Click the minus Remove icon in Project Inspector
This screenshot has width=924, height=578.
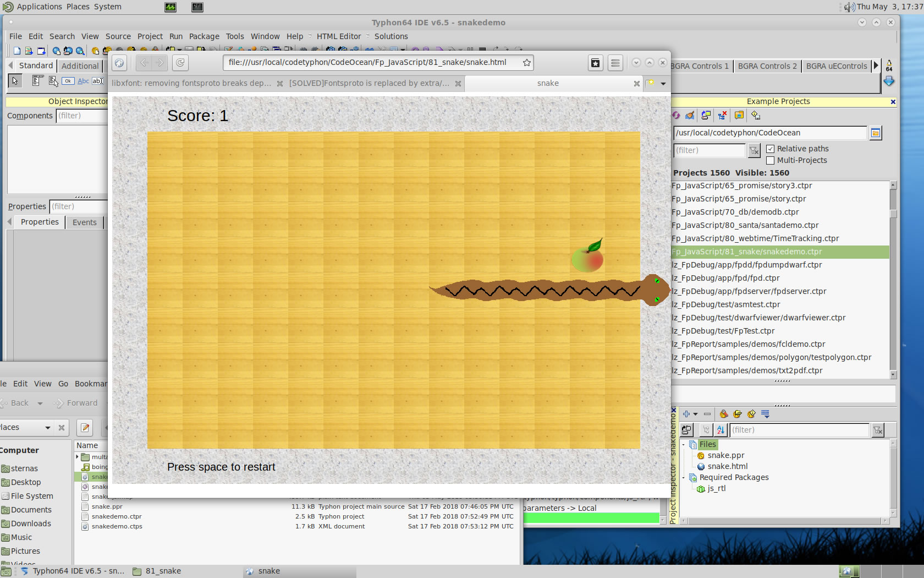(707, 414)
